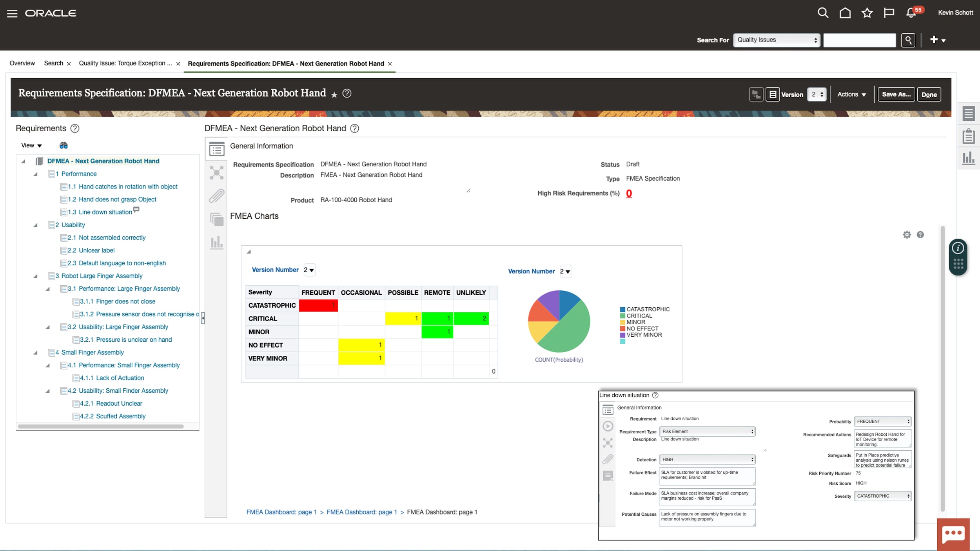Viewport: 980px width, 551px height.
Task: Click the notes icon in Line down situation panel
Action: pyautogui.click(x=608, y=475)
